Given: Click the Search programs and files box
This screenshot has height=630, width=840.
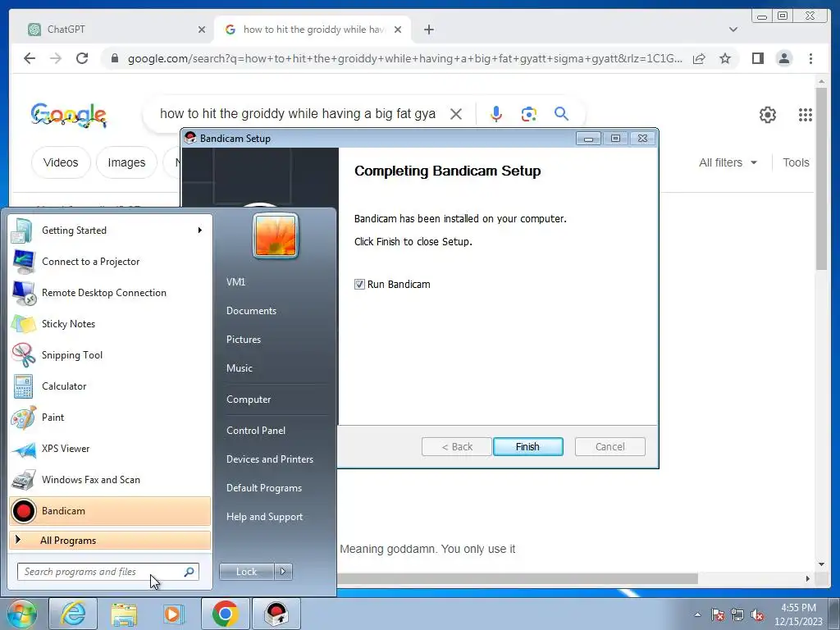Looking at the screenshot, I should click(x=107, y=572).
